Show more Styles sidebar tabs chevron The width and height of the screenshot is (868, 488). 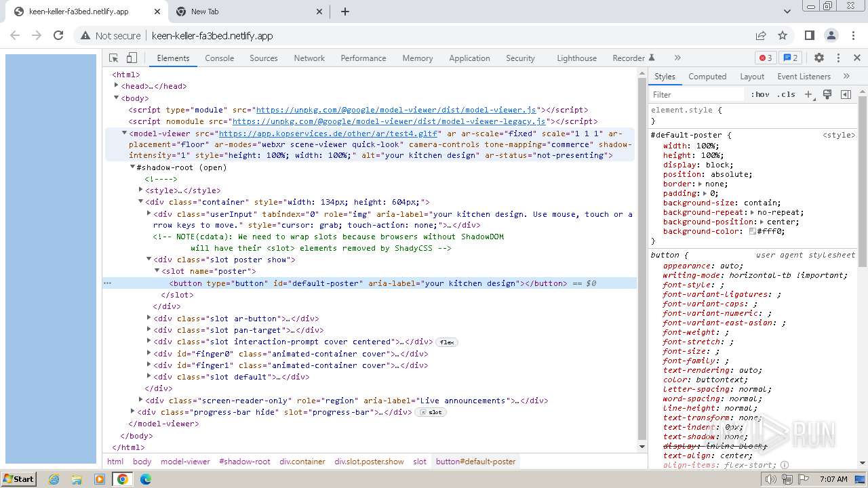click(x=846, y=77)
